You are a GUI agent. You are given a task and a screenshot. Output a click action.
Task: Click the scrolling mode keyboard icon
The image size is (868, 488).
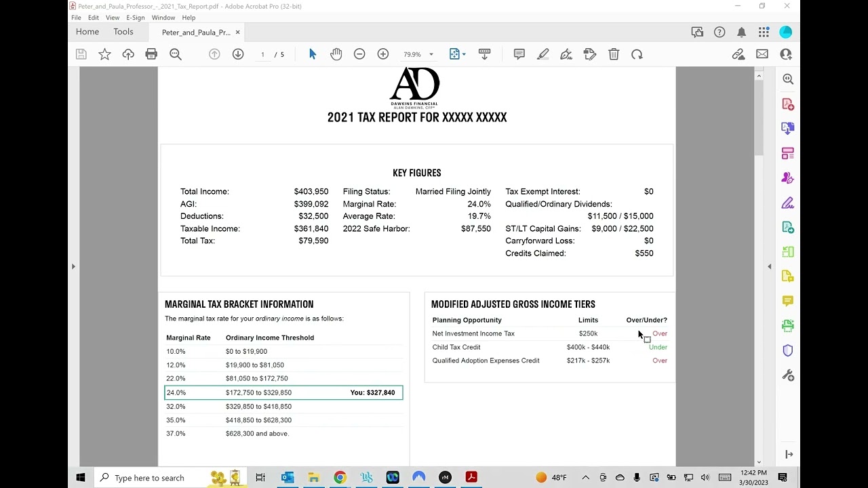[x=484, y=54]
